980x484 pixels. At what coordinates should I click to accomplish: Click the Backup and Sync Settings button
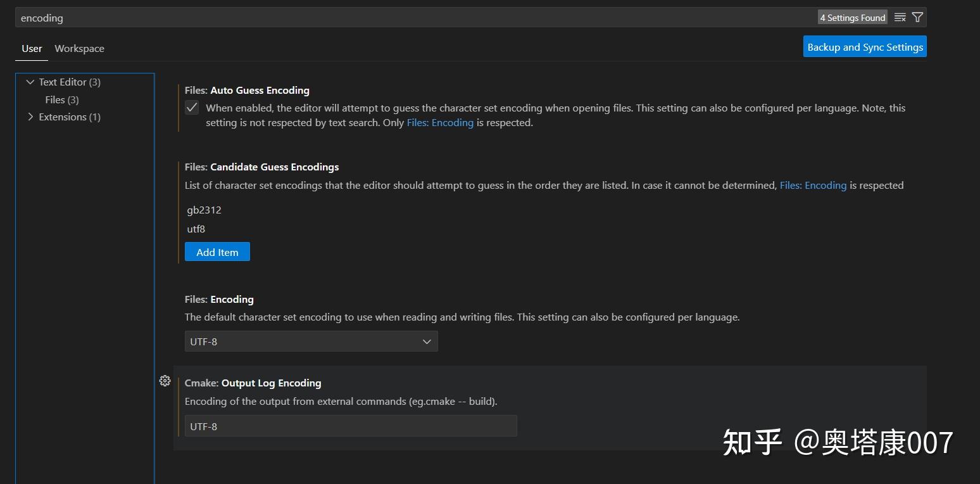tap(865, 46)
